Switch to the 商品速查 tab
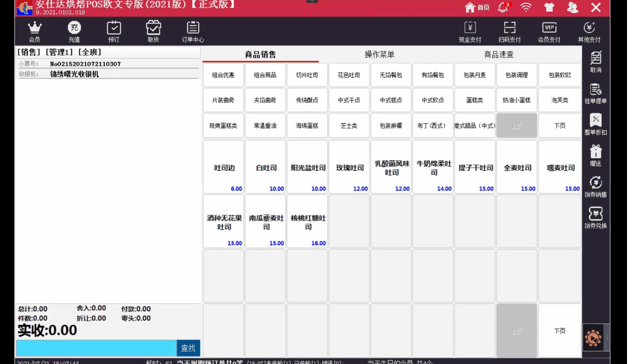The height and width of the screenshot is (364, 627). (x=499, y=54)
